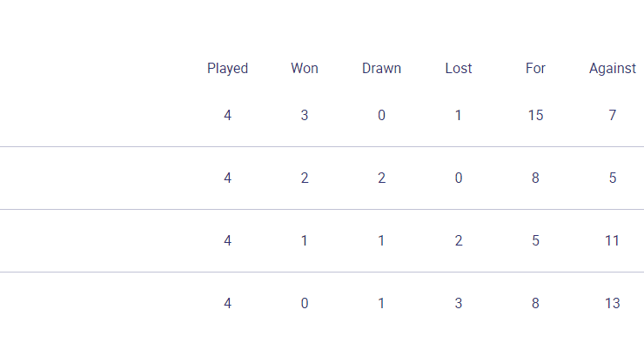Select the Against value 13 in last row

coord(613,303)
